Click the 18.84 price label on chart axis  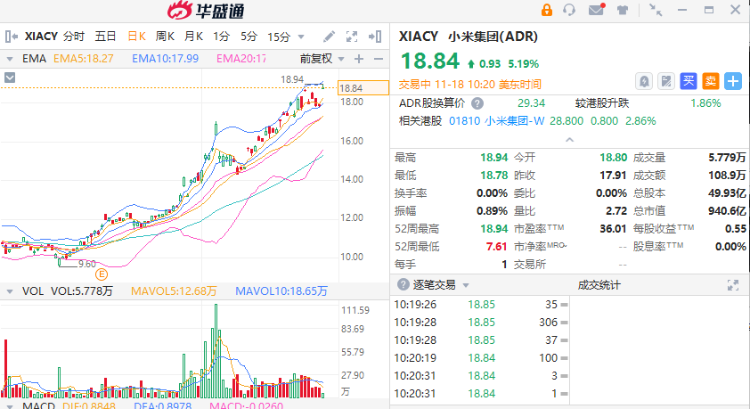click(x=363, y=88)
